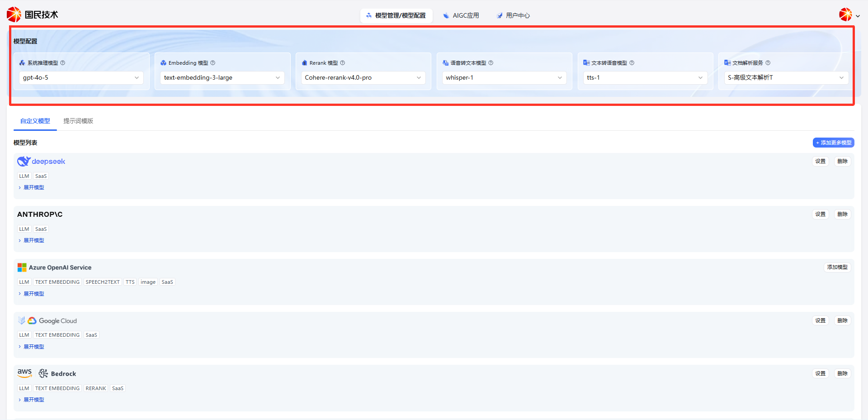The height and width of the screenshot is (420, 868).
Task: Open the user avatar menu
Action: pos(849,15)
